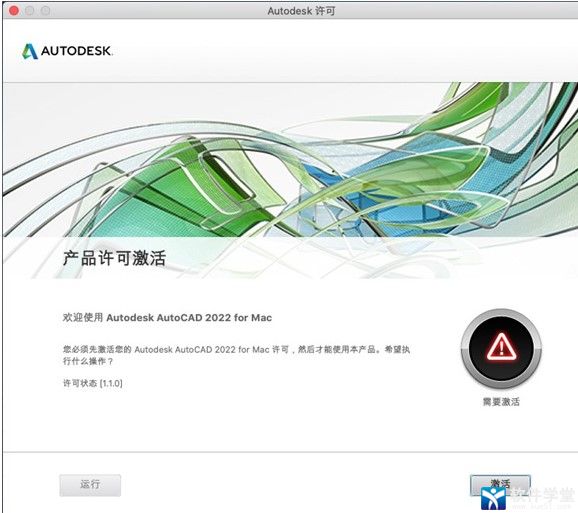Click the 软件学堂 watermark text

point(542,496)
